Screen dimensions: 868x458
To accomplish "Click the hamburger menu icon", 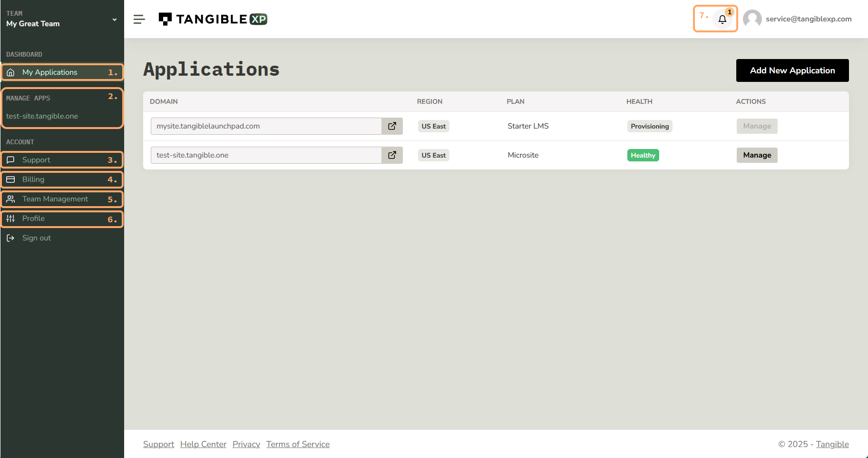I will coord(139,19).
